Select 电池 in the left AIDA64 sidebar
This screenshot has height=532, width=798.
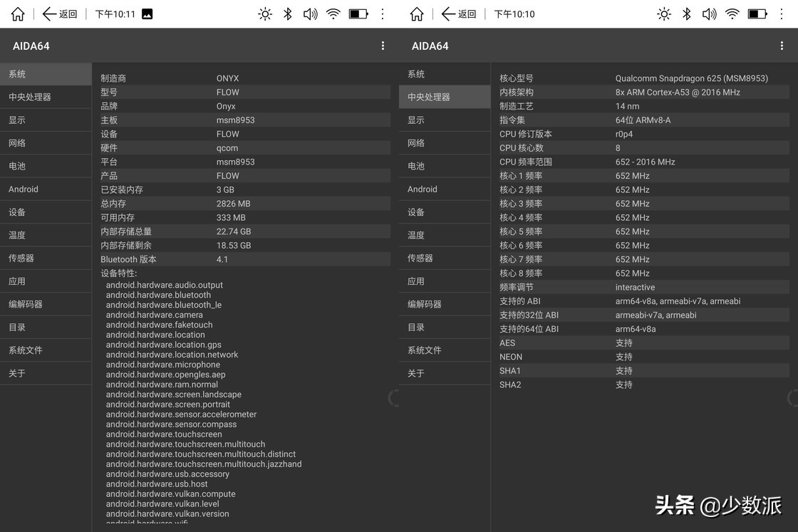[45, 166]
